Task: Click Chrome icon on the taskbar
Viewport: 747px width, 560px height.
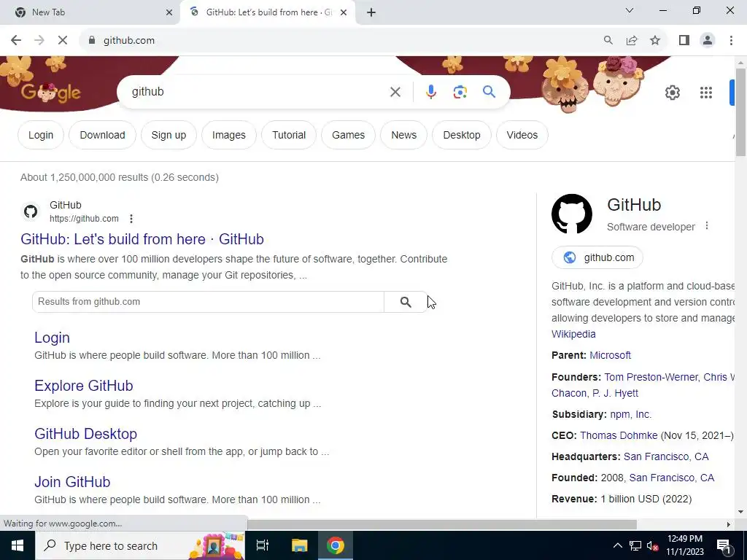Action: (x=336, y=545)
